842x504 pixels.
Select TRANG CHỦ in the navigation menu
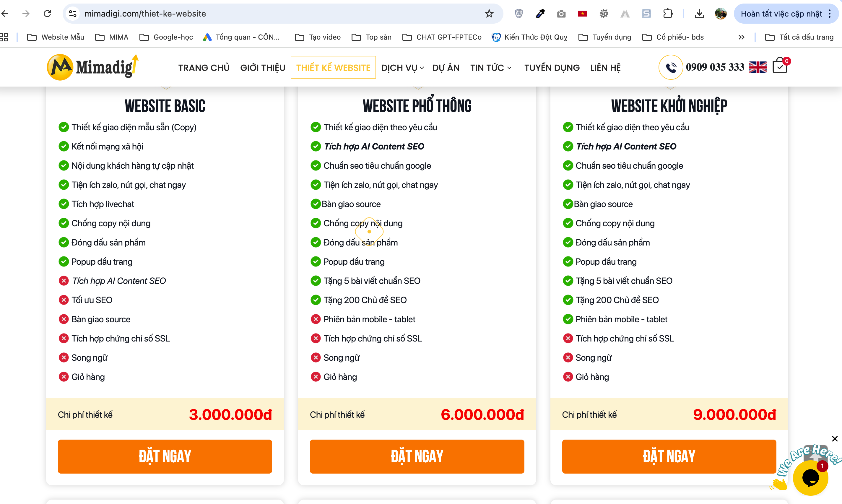204,68
